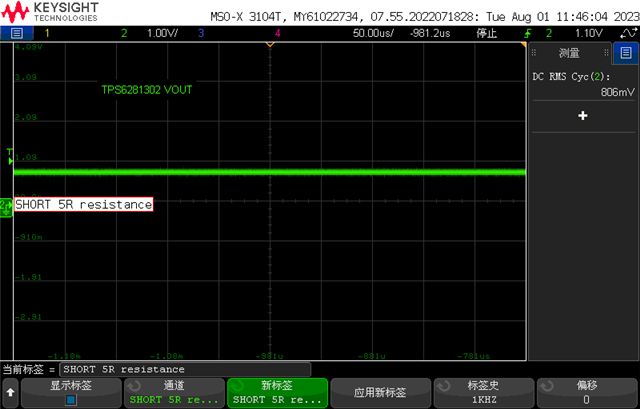Apply label with 应用新标签 softkey
This screenshot has width=640, height=409.
380,393
